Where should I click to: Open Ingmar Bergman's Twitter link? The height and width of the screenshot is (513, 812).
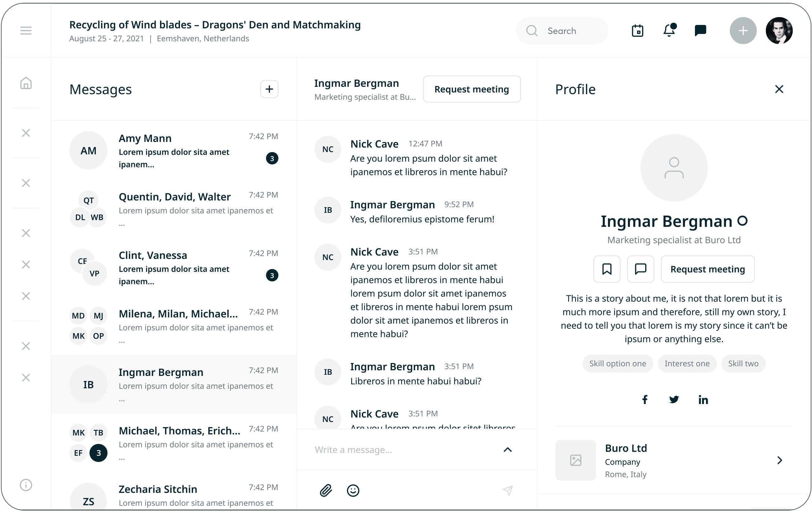point(674,400)
